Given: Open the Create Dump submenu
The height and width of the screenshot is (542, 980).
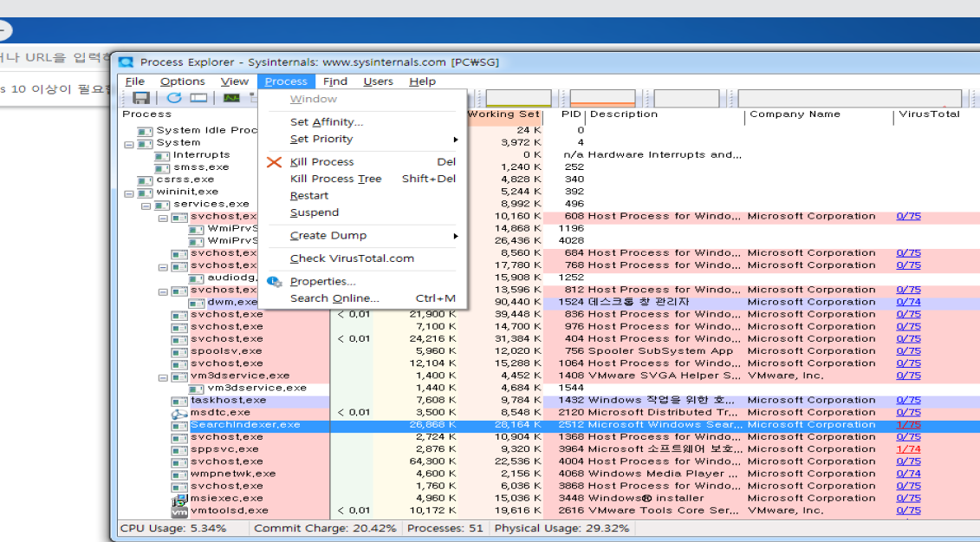Looking at the screenshot, I should [362, 235].
